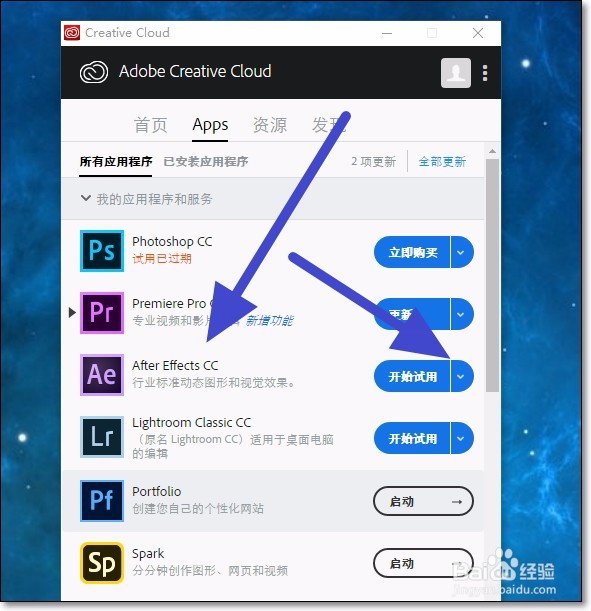Click the Creative Cloud title bar icon
This screenshot has height=611, width=591.
72,33
